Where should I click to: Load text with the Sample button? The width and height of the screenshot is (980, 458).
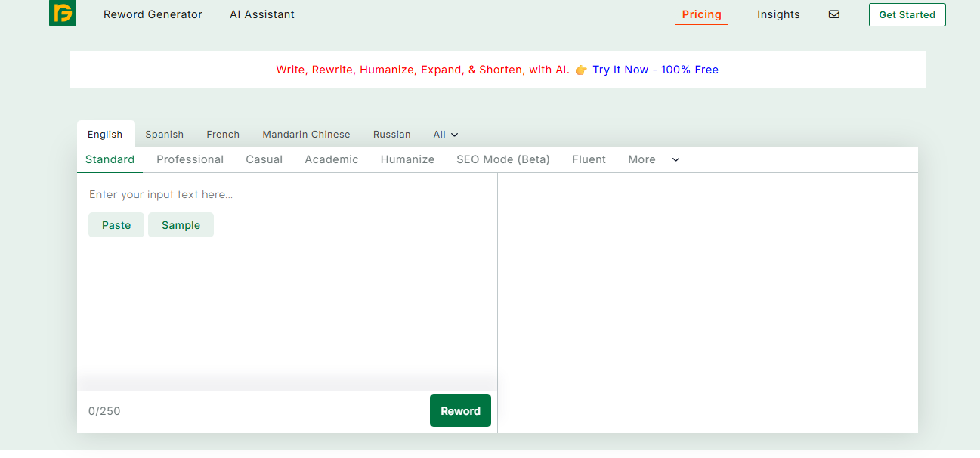(181, 225)
